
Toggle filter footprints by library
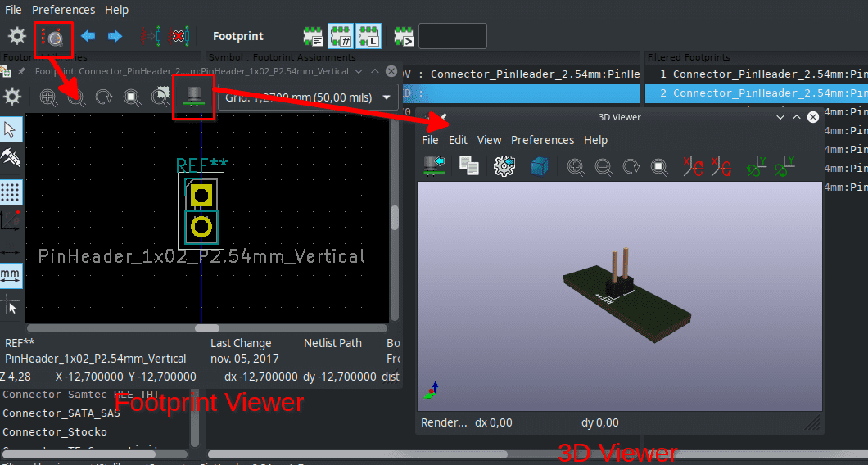click(x=368, y=37)
